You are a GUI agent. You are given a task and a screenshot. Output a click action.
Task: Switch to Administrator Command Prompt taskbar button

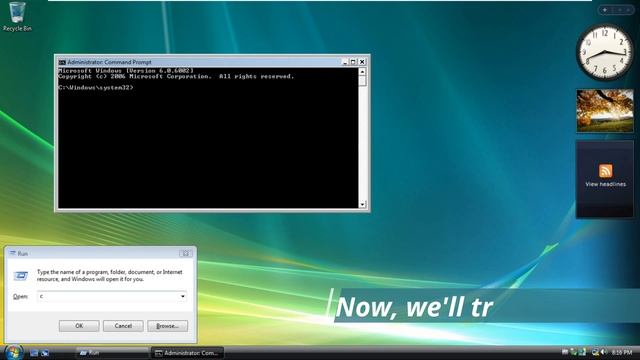tap(187, 353)
